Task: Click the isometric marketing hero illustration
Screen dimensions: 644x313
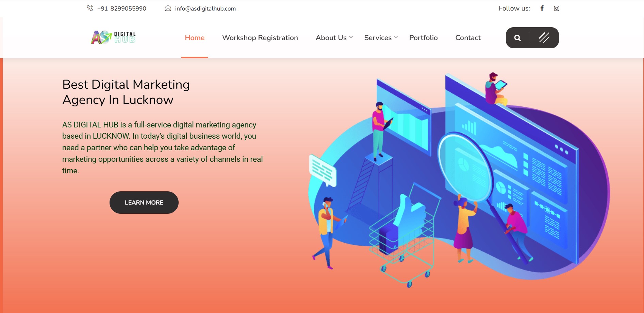Action: (x=459, y=180)
